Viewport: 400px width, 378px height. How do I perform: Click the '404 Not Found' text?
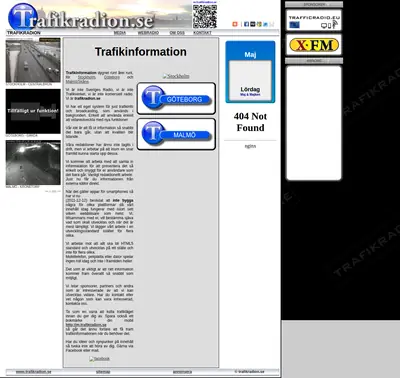coord(250,122)
